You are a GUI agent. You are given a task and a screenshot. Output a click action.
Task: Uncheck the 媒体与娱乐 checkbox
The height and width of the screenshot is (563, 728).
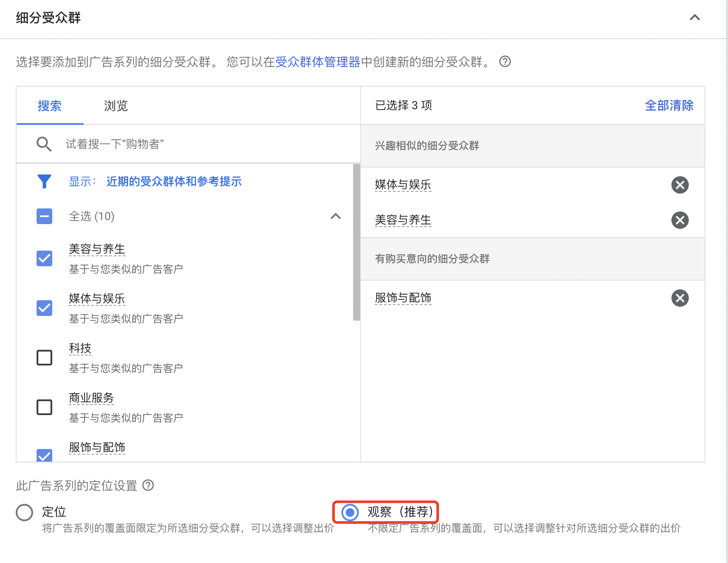(x=44, y=308)
